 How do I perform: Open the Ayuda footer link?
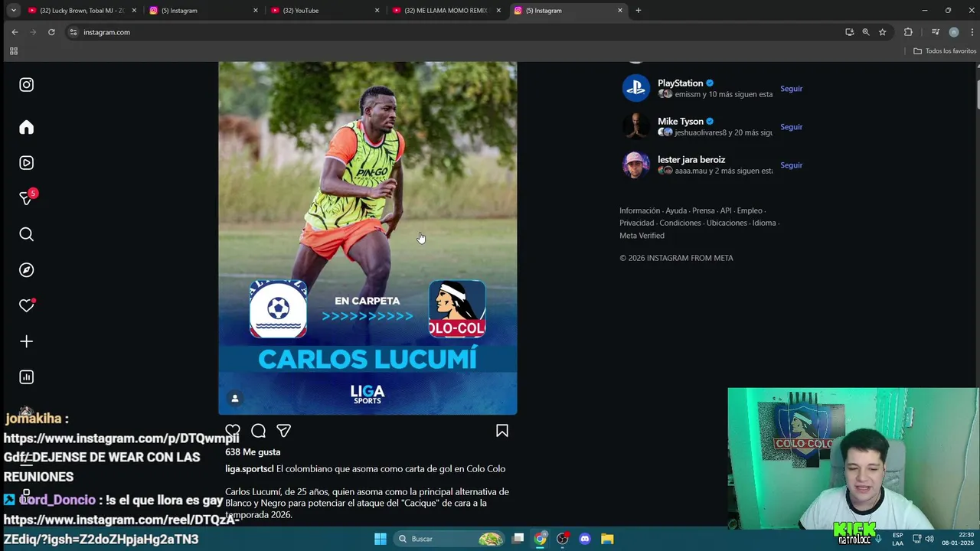pyautogui.click(x=676, y=210)
